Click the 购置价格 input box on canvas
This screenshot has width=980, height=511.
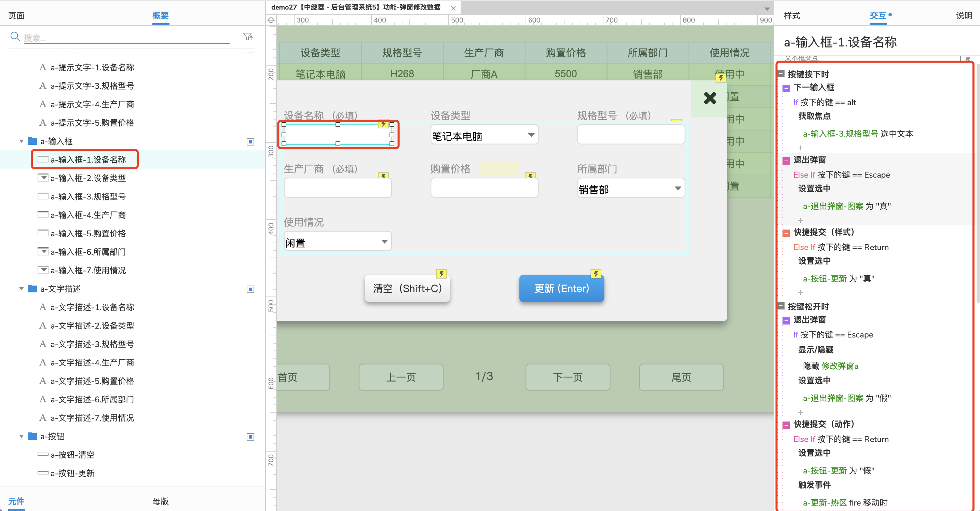point(484,188)
